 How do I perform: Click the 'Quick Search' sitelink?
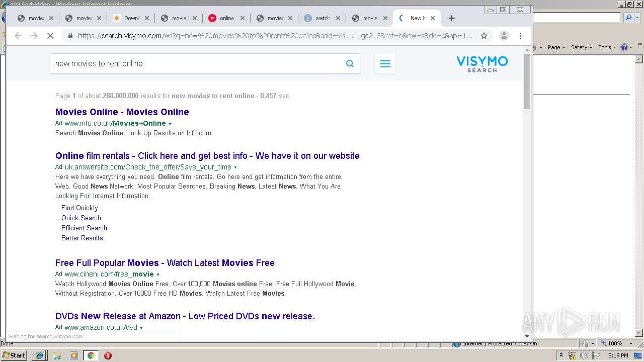(x=81, y=218)
